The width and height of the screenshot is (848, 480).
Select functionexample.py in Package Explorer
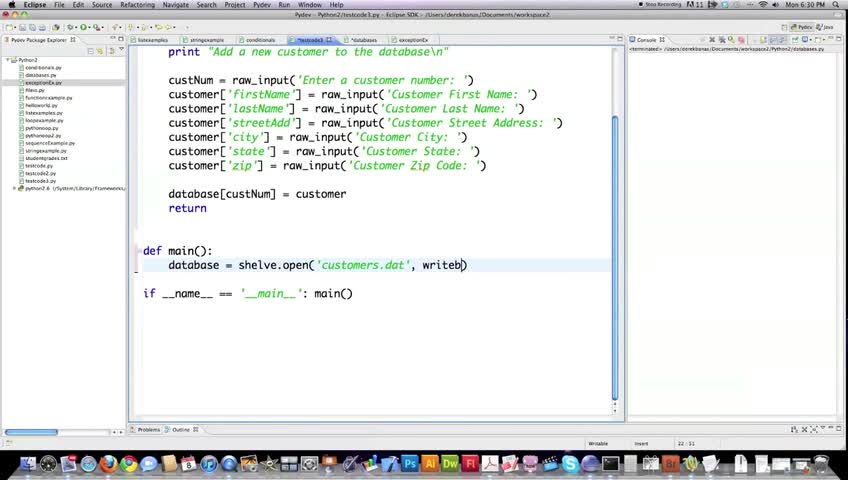(49, 98)
